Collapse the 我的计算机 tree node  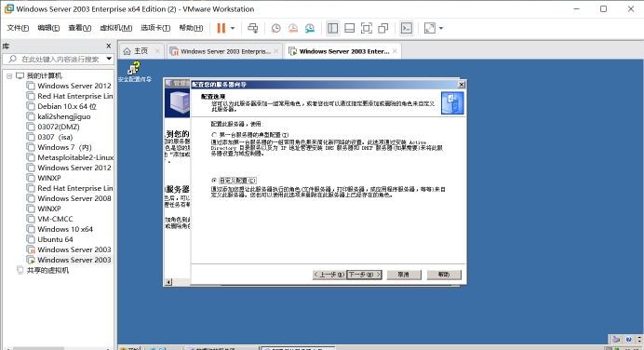click(9, 76)
